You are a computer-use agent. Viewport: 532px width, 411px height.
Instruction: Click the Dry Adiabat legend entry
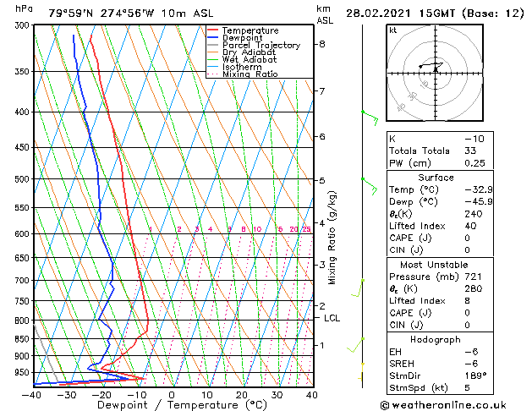pyautogui.click(x=249, y=52)
